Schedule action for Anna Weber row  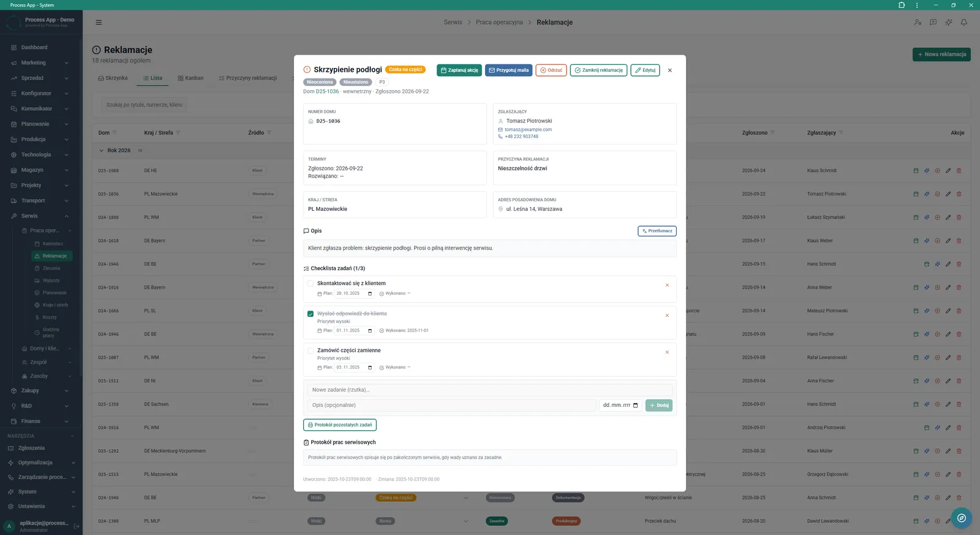(x=916, y=287)
